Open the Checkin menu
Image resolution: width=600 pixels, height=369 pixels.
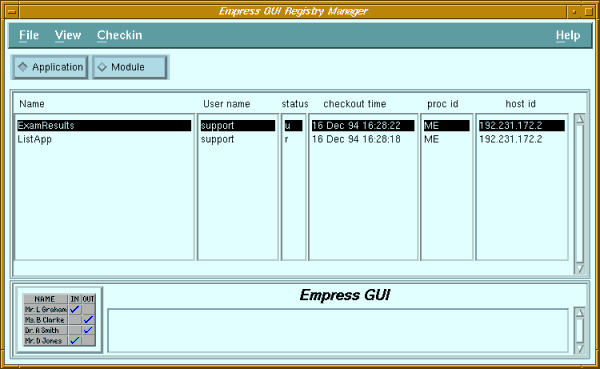[119, 35]
